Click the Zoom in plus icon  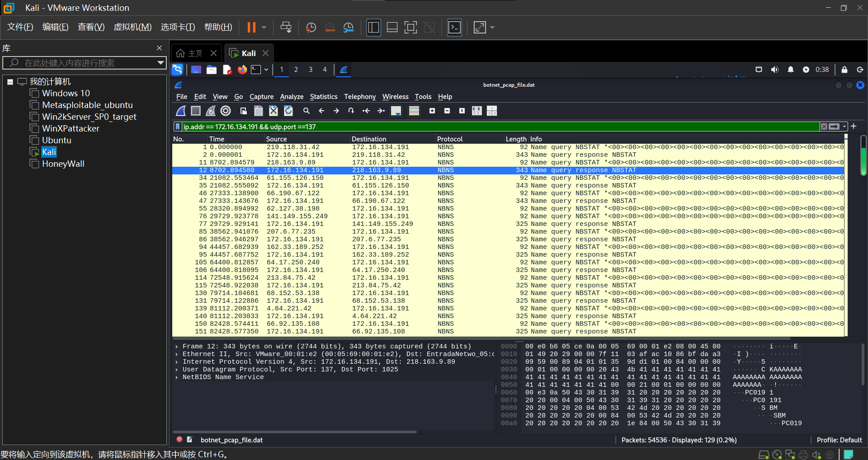point(432,111)
